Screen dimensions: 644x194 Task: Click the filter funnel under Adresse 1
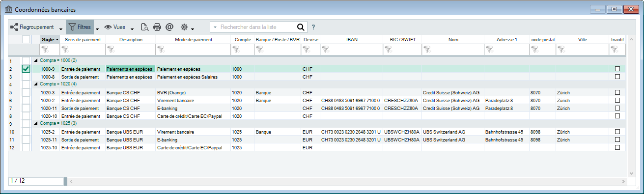pyautogui.click(x=490, y=49)
